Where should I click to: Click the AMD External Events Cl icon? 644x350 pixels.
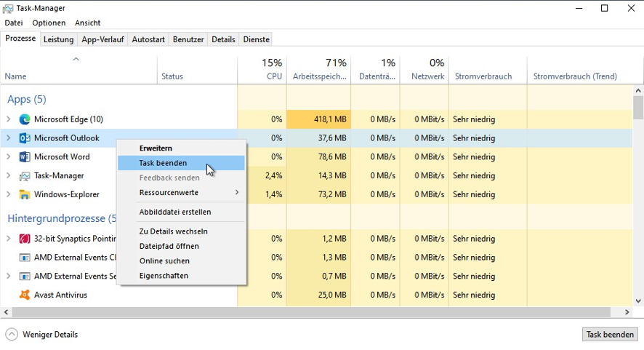25,258
